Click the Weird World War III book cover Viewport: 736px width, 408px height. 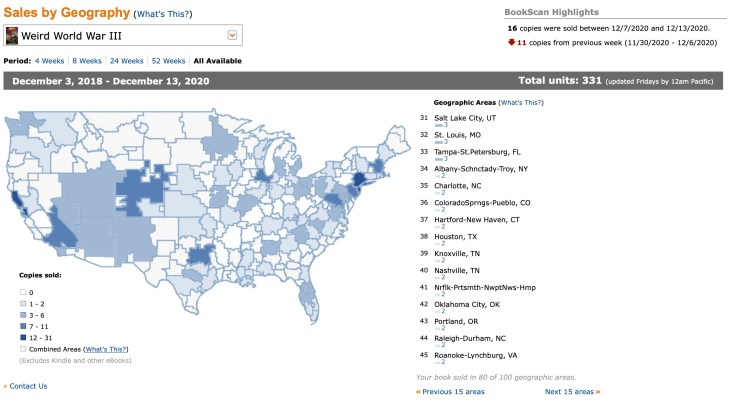[x=12, y=36]
